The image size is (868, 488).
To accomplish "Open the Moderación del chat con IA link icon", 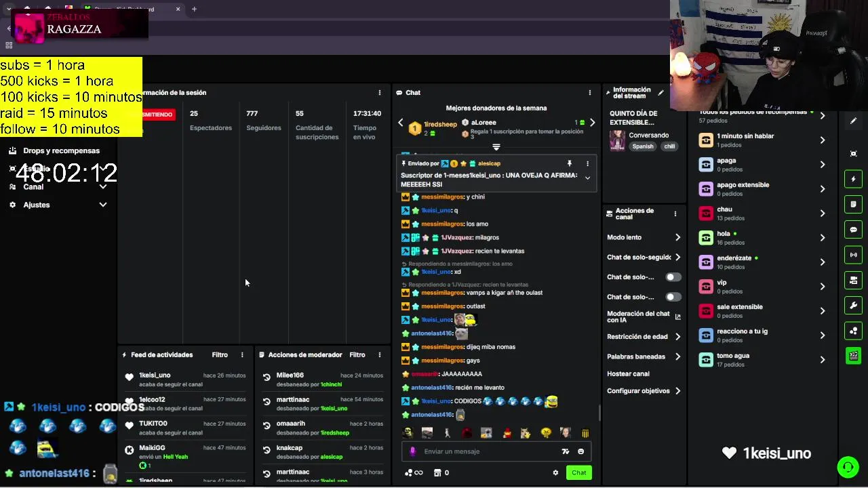I will (x=677, y=317).
